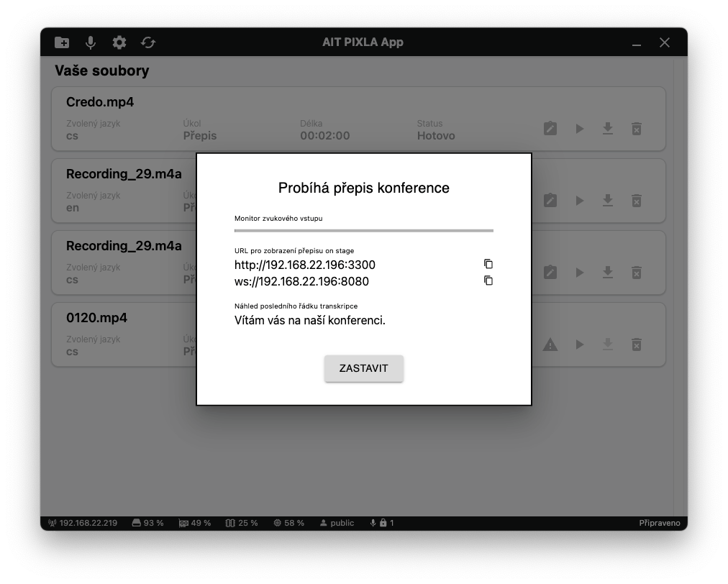Delete the English Recording_29.m4a entry

(637, 201)
